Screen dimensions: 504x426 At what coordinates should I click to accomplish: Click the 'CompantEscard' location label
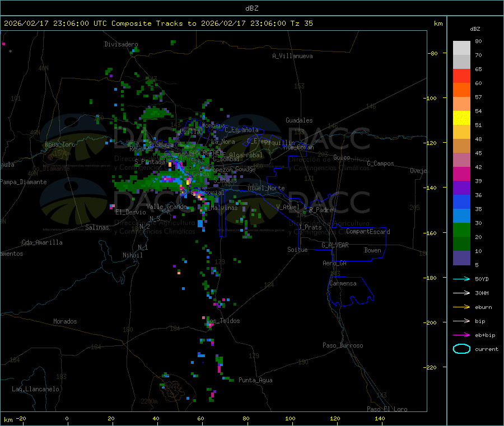(x=368, y=232)
